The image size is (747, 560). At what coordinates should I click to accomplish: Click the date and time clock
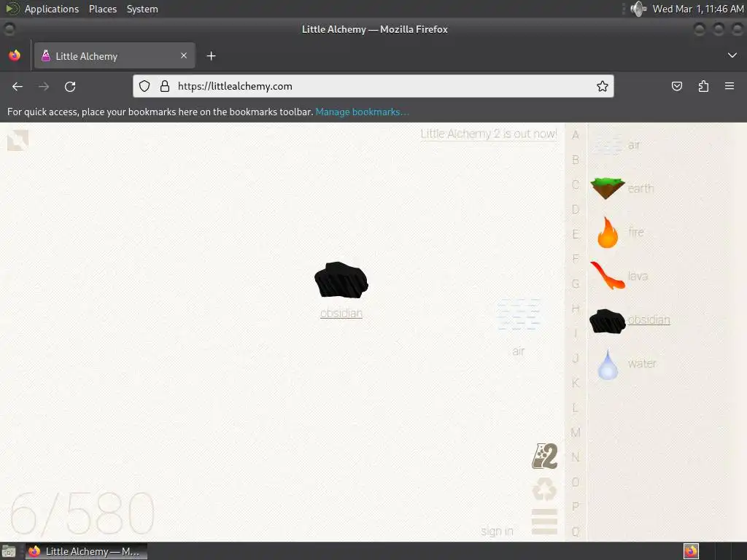coord(698,9)
